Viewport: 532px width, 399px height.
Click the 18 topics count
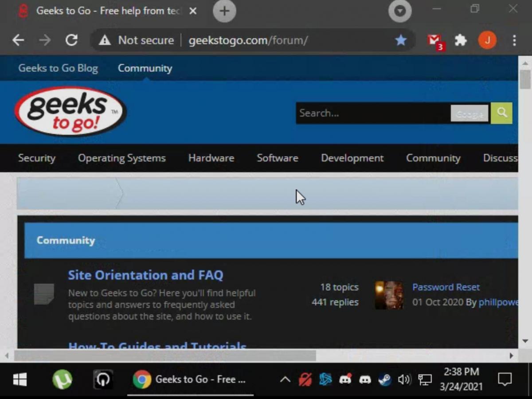click(x=339, y=287)
